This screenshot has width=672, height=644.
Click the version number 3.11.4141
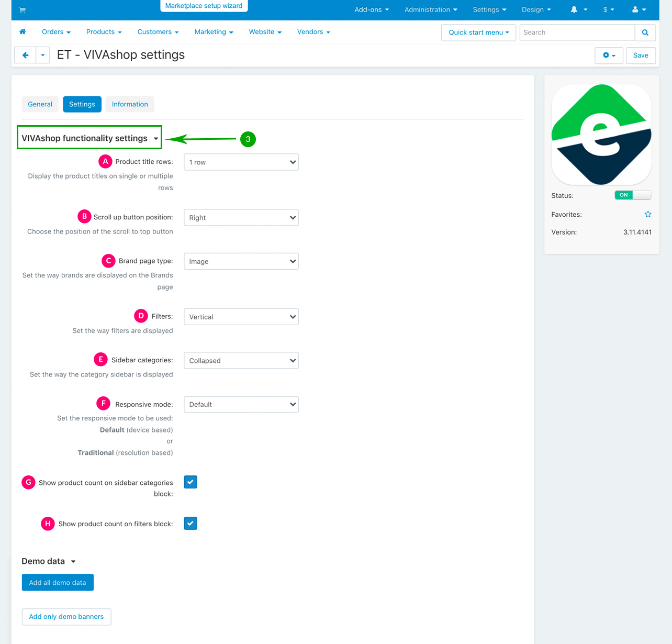[x=637, y=232]
